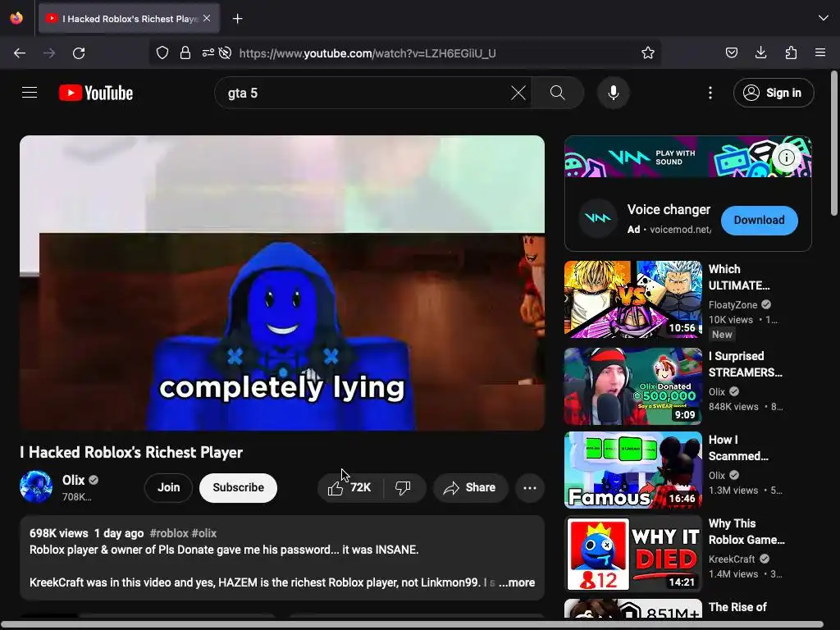
Task: Subscribe to Olix channel
Action: coord(239,487)
